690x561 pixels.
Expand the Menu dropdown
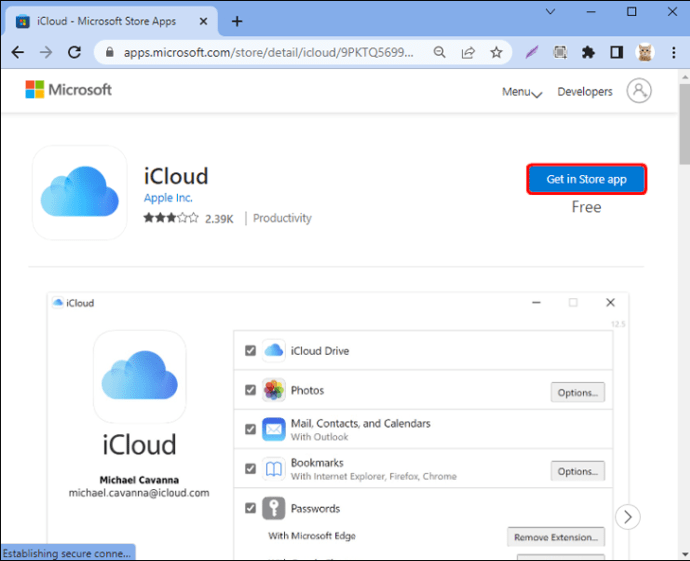[522, 92]
